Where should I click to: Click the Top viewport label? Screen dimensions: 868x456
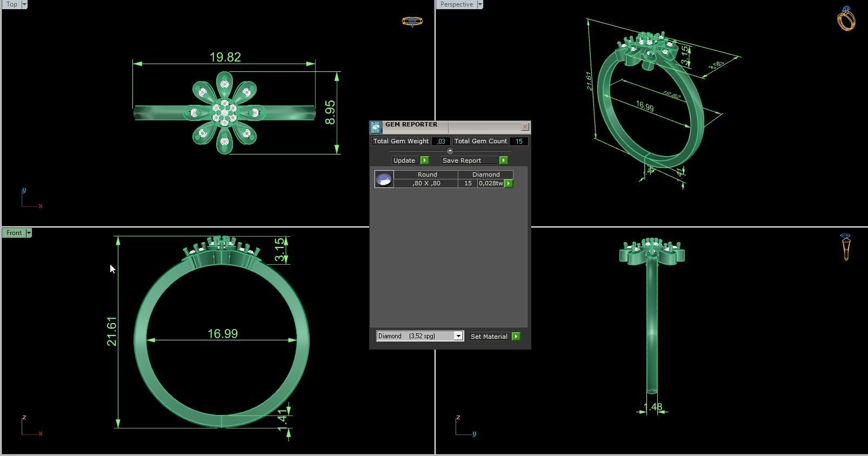[x=11, y=4]
